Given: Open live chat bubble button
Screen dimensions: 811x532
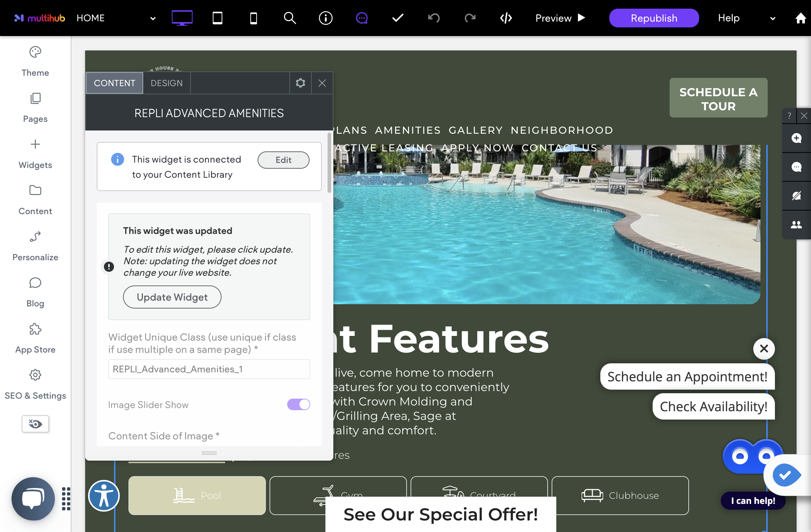Looking at the screenshot, I should (x=33, y=499).
